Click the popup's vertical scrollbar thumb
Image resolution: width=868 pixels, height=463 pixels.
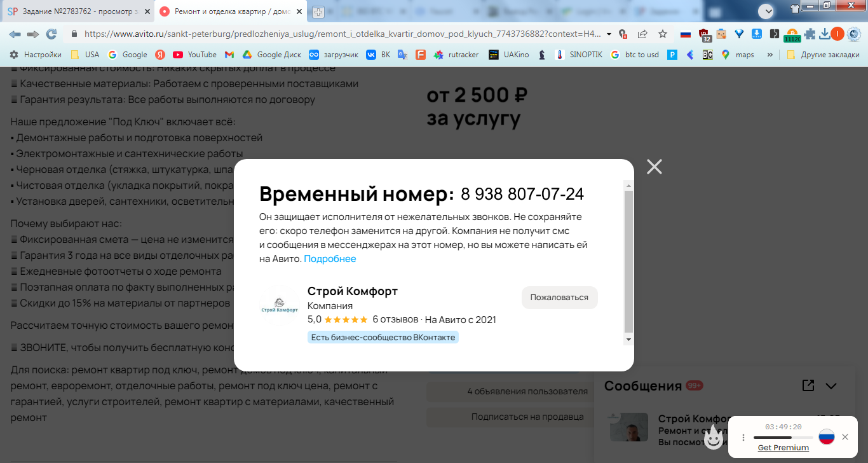pos(629,261)
